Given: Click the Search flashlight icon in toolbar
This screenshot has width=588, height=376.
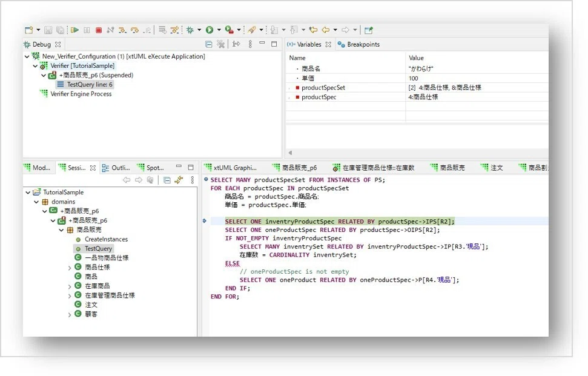Looking at the screenshot, I should point(252,30).
